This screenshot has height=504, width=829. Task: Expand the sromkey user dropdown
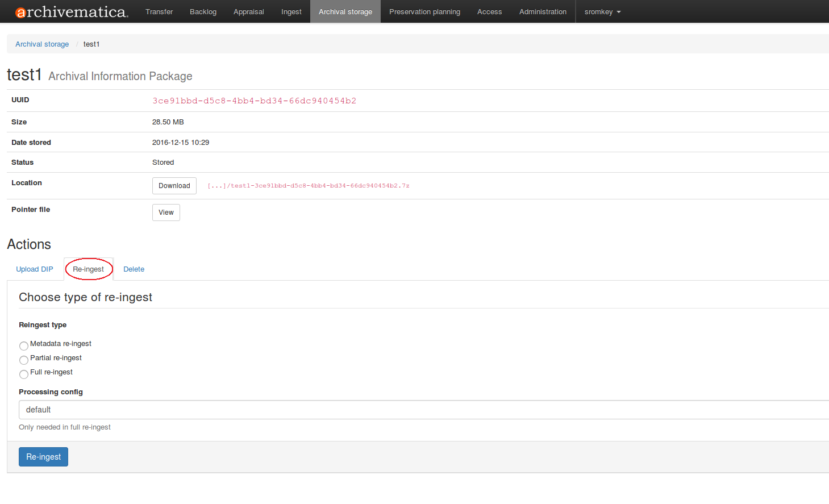pyautogui.click(x=602, y=12)
